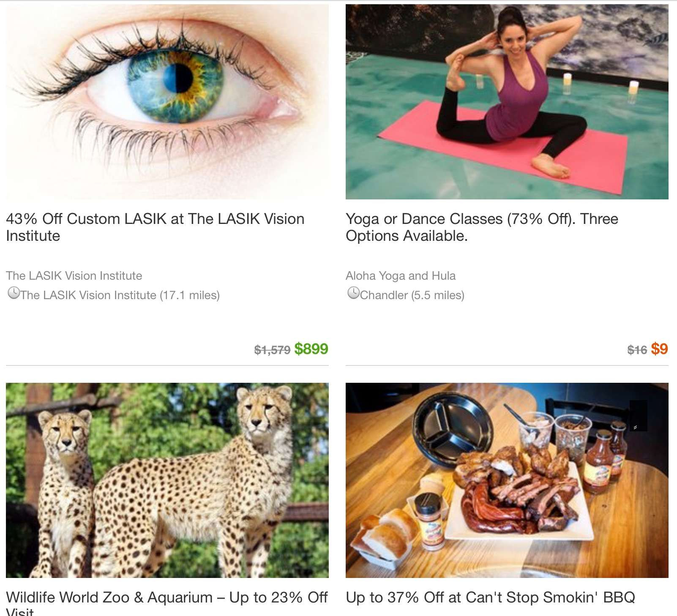Viewport: 677px width, 616px height.
Task: Open Wildlife World Zoo & Aquarium deal
Action: 167,602
